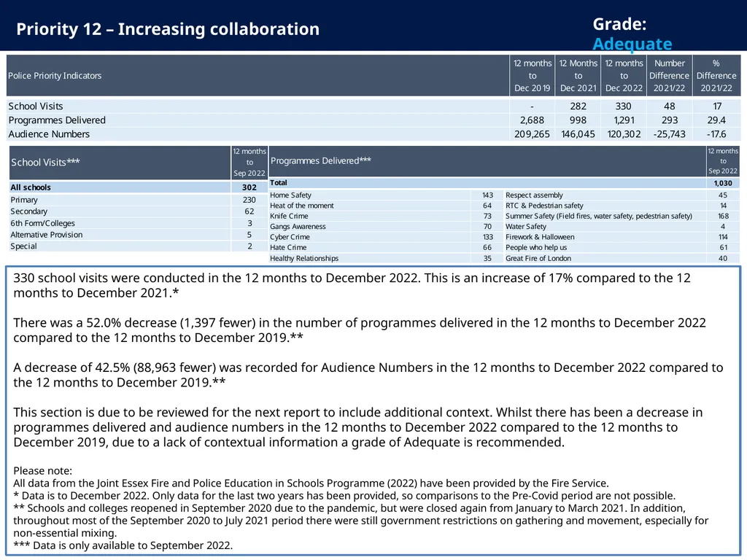Click the paragraph starting '330 school visits were conducted'

[352, 285]
